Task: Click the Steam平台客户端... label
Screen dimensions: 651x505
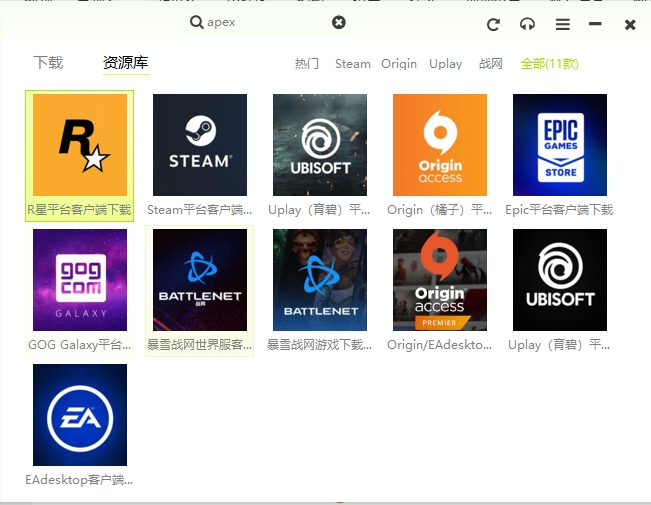Action: [199, 210]
